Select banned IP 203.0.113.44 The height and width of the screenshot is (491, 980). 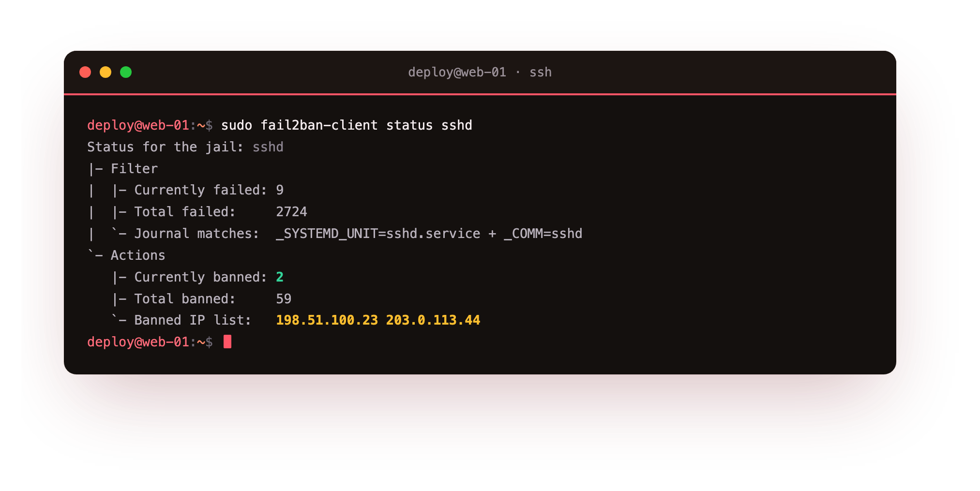(x=433, y=320)
